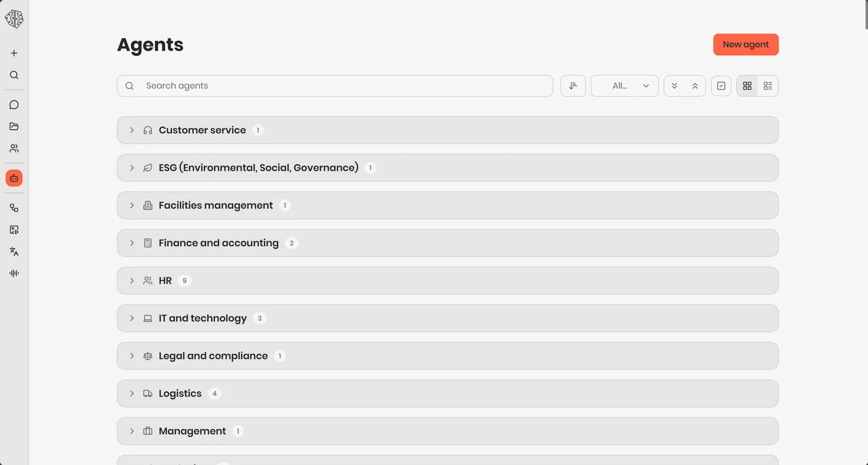Click the ESG (Environmental, Social, Governance) label

(x=259, y=168)
